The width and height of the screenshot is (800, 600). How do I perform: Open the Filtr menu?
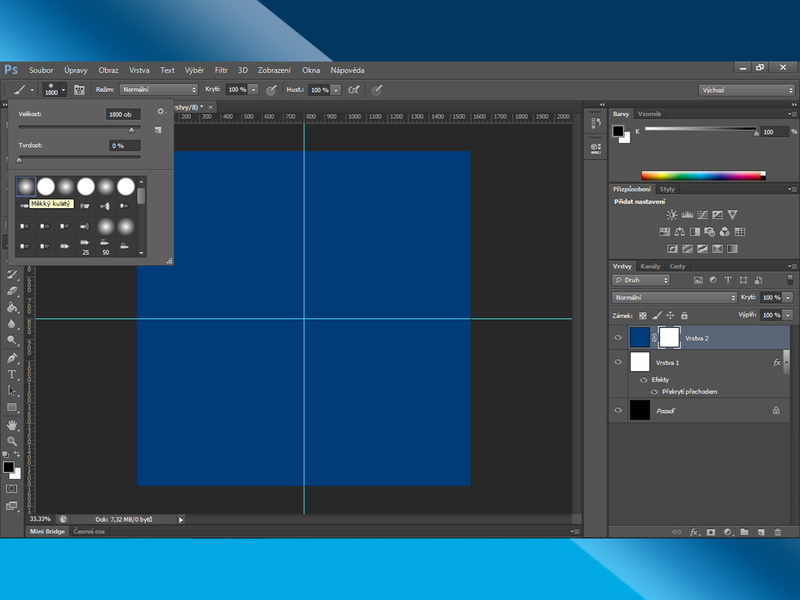coord(221,70)
